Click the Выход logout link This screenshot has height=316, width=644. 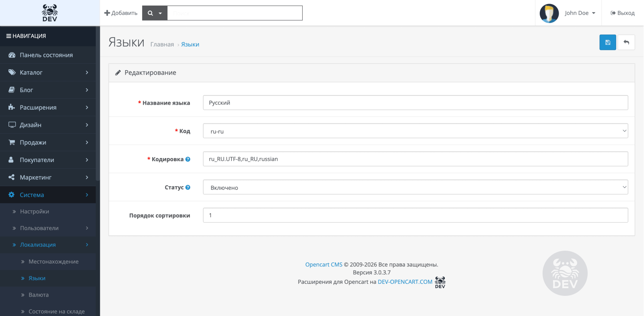[622, 13]
